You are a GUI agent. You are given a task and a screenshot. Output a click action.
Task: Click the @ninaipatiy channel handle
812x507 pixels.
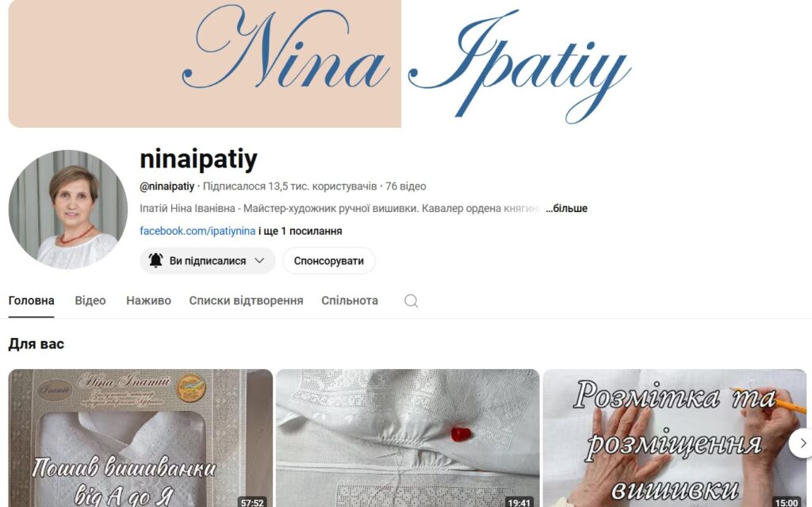click(x=167, y=186)
